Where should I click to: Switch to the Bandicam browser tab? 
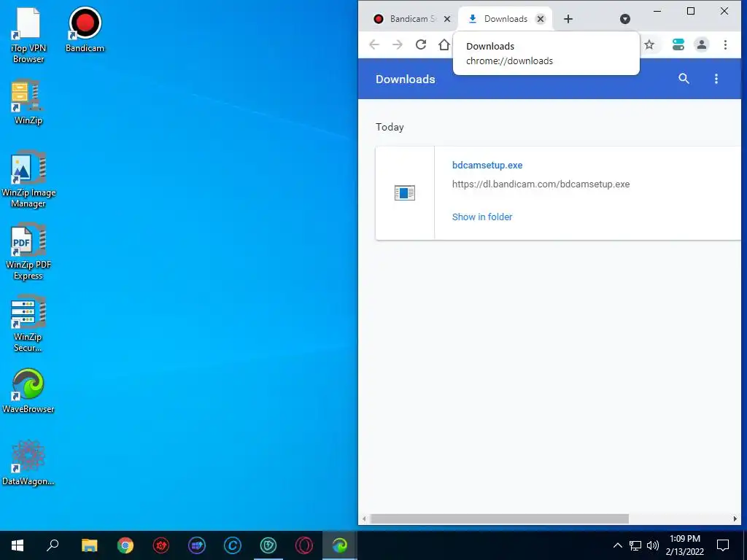pyautogui.click(x=412, y=19)
